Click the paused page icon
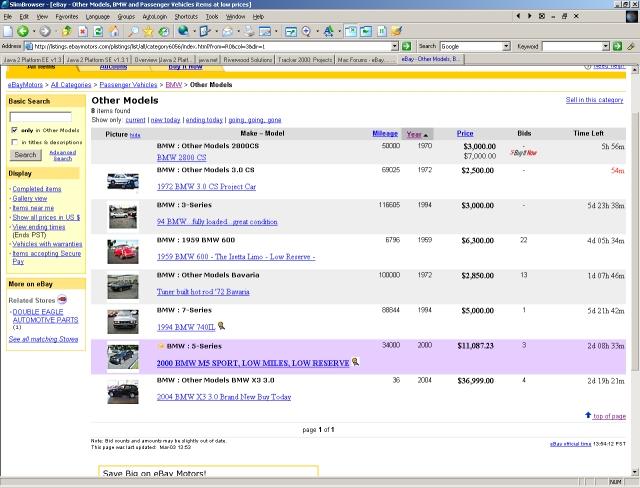 pos(382,31)
